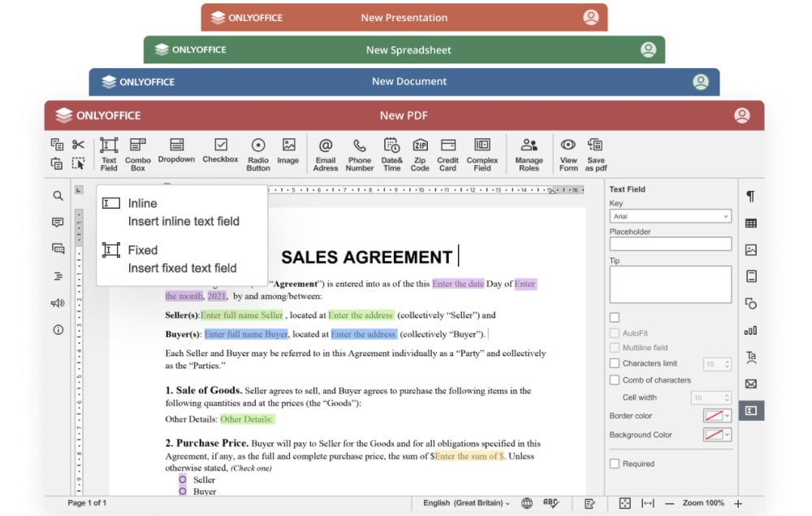Insert a Credit Card field
The width and height of the screenshot is (812, 516).
click(448, 154)
